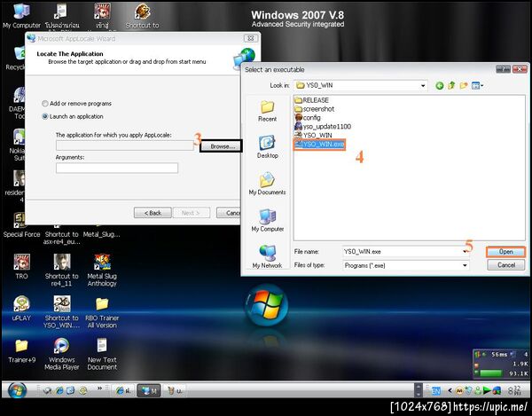Screen dimensions: 532x416
Task: Click the Arguments text field
Action: [x=117, y=168]
